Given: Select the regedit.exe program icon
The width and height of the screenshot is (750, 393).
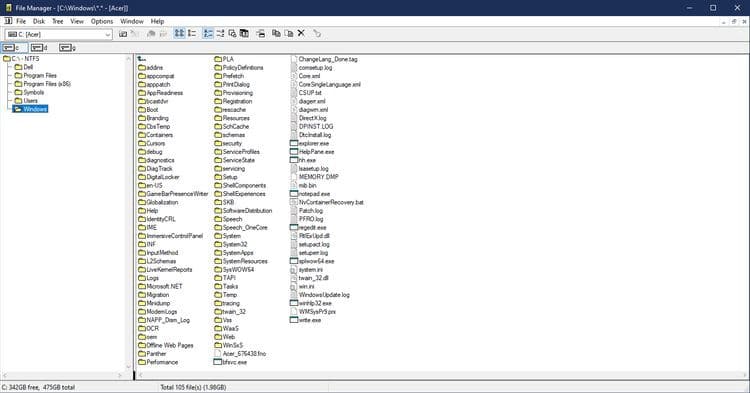Looking at the screenshot, I should coord(294,228).
